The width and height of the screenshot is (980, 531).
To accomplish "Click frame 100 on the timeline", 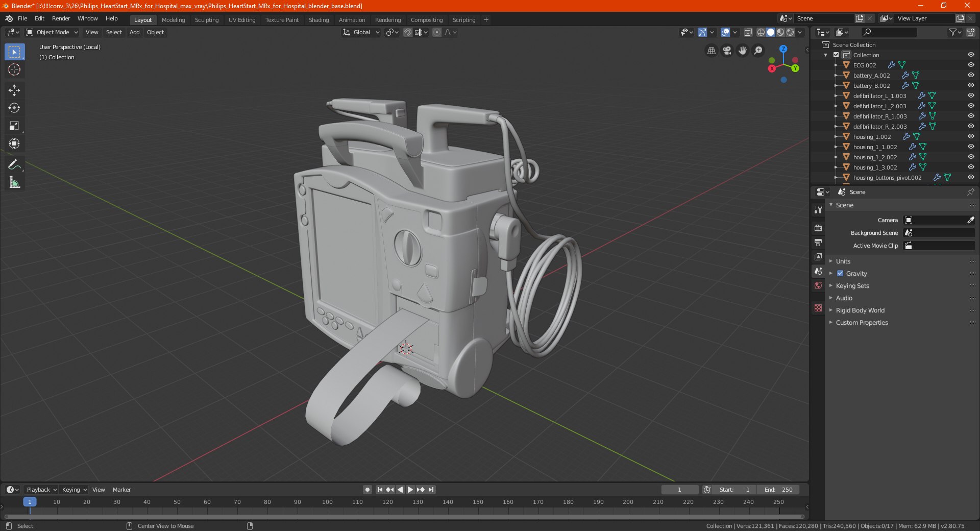I will coord(327,502).
